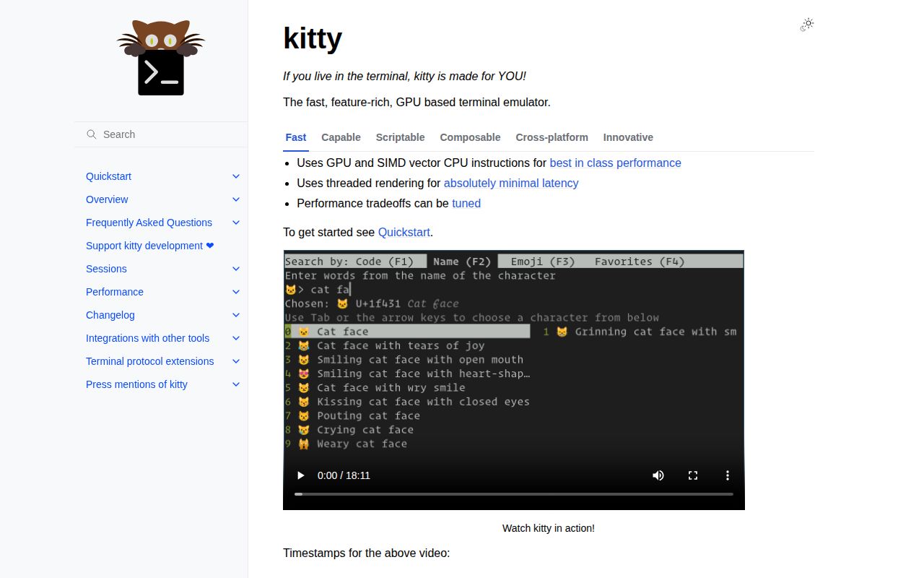Expand the Quickstart sidebar section
Image resolution: width=924 pixels, height=578 pixels.
click(x=235, y=176)
